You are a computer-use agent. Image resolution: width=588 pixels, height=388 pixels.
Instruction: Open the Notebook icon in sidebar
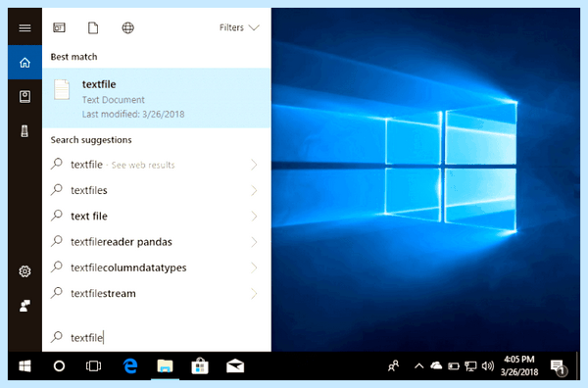24,97
